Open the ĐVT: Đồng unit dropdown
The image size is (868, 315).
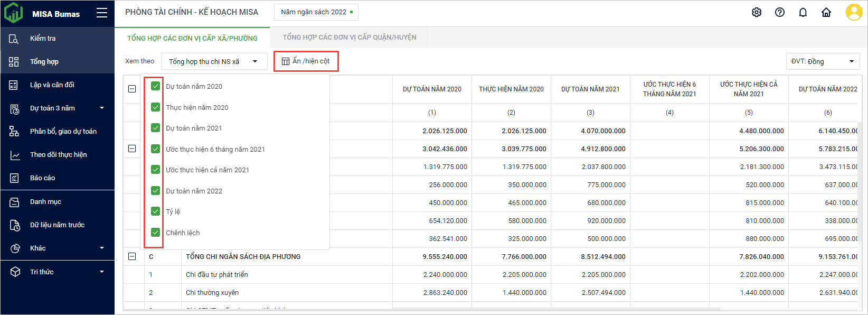click(x=822, y=62)
